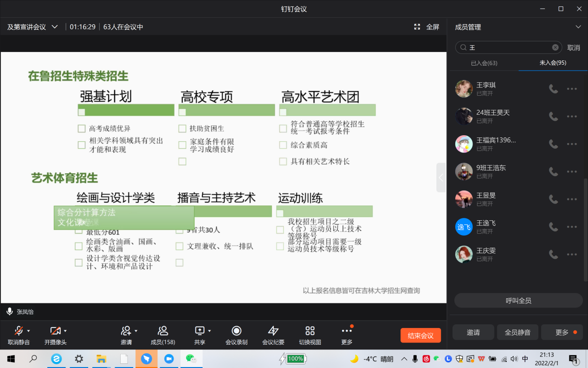Open more options for 王逸飞

coord(572,227)
